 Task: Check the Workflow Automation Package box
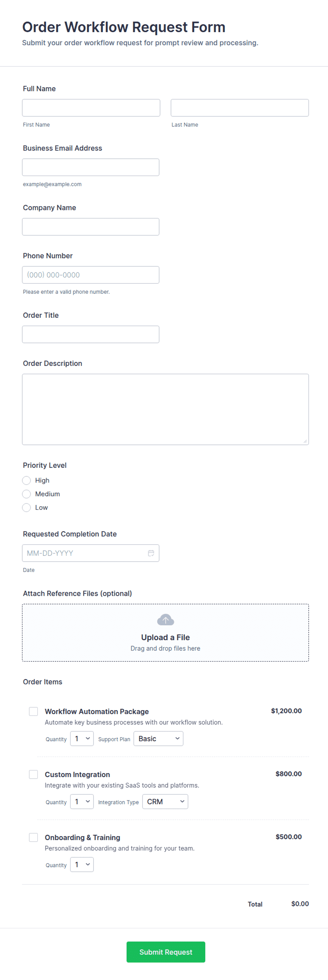click(34, 712)
